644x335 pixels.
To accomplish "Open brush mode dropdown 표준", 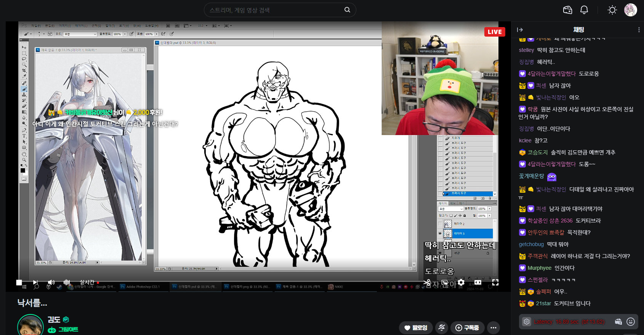I will [x=80, y=34].
